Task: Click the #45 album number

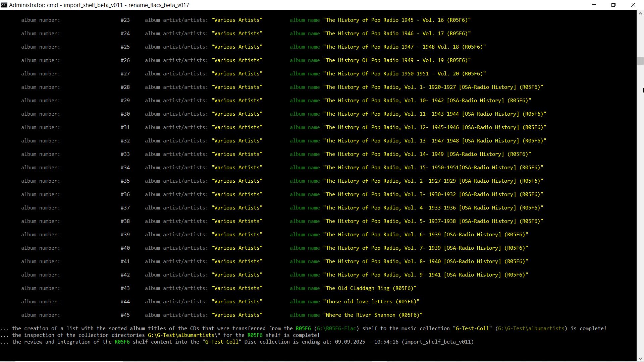Action: click(125, 315)
